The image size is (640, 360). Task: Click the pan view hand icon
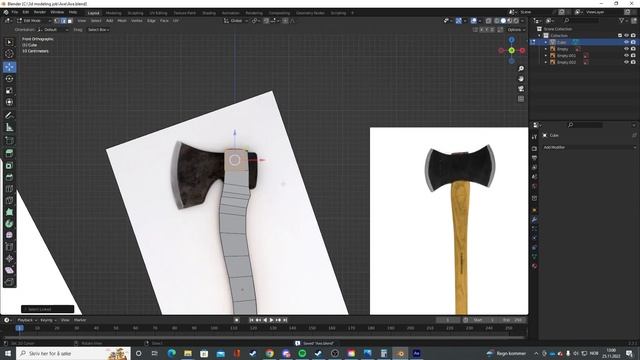click(x=521, y=79)
